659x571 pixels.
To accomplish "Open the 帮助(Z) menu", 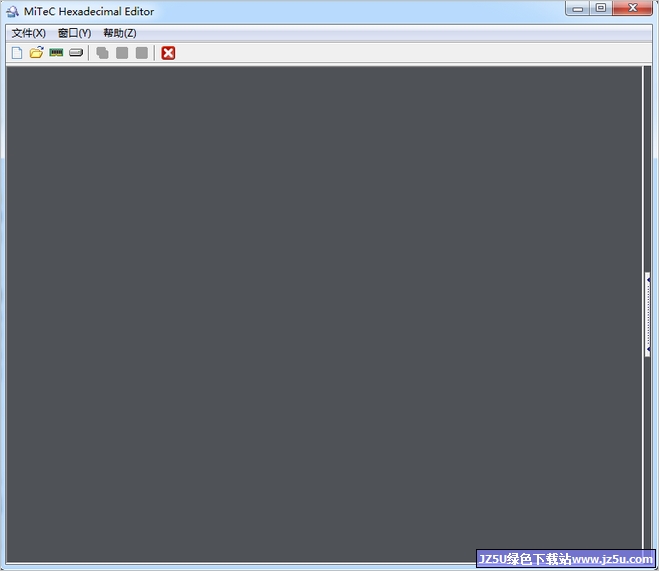I will pyautogui.click(x=120, y=33).
